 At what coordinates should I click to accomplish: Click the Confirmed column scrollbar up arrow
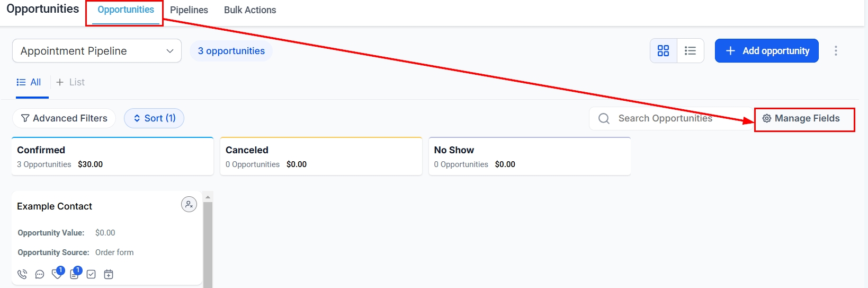pyautogui.click(x=208, y=197)
